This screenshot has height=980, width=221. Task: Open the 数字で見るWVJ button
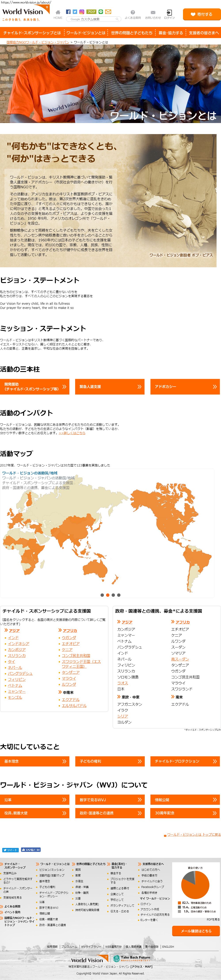[110, 800]
